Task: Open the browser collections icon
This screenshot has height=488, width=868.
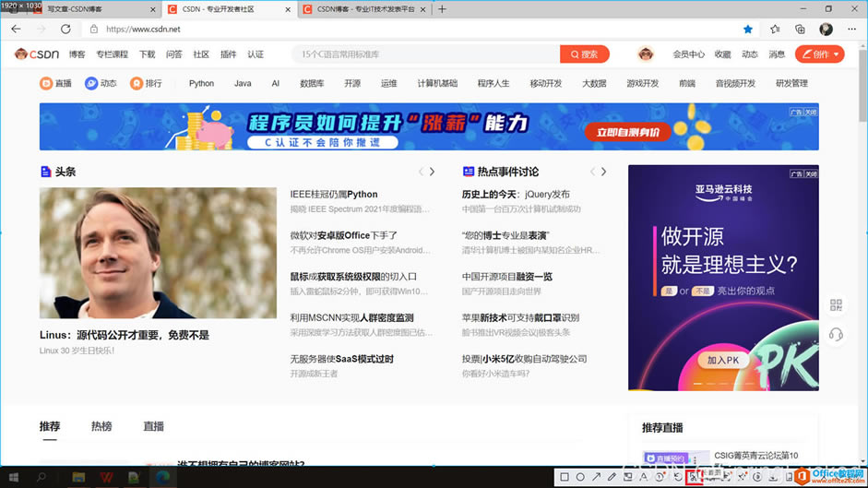Action: click(800, 29)
